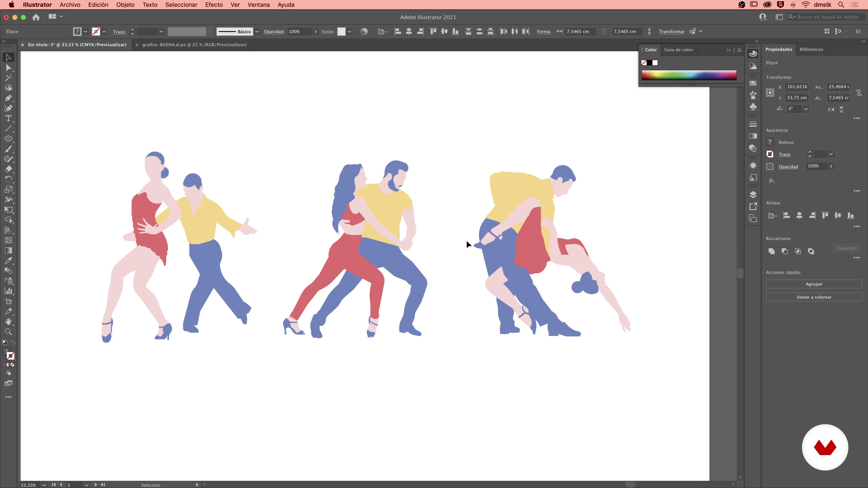Open Edit Toolbar three dots
Screen dimensions: 868x488
[8, 397]
